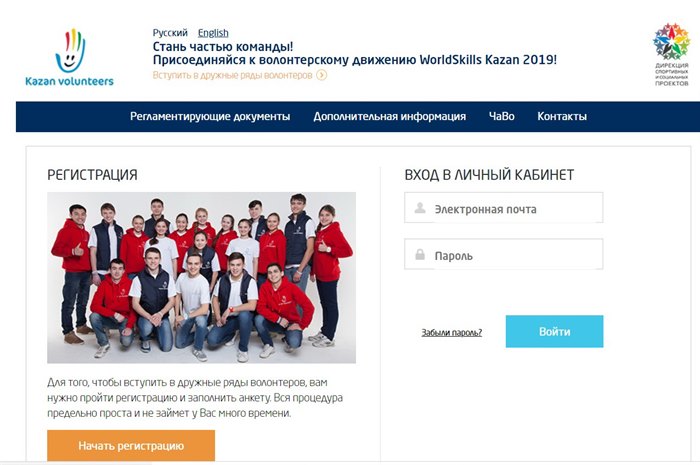700x465 pixels.
Task: Focus the Пароль input field
Action: pos(504,254)
